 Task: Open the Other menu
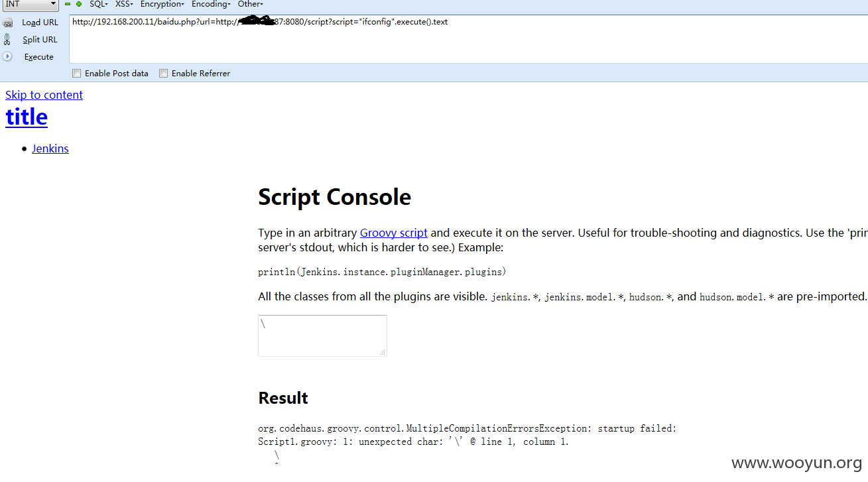(250, 4)
